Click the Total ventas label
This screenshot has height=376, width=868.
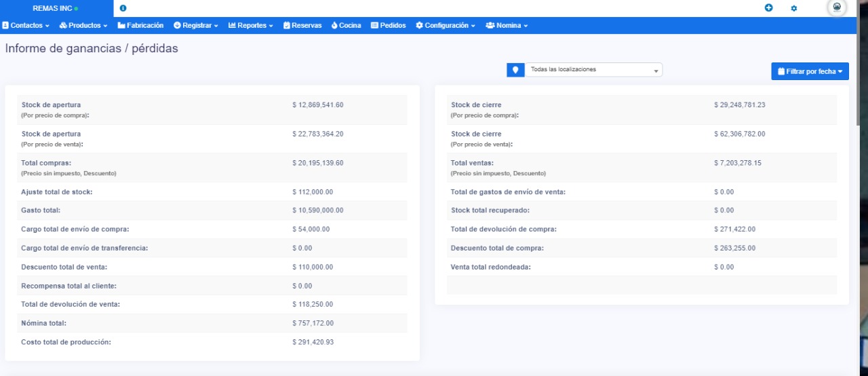473,163
